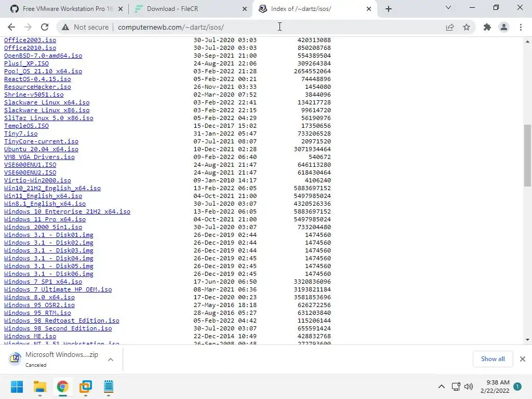Click the browser forward arrow
This screenshot has height=399, width=532.
(28, 27)
